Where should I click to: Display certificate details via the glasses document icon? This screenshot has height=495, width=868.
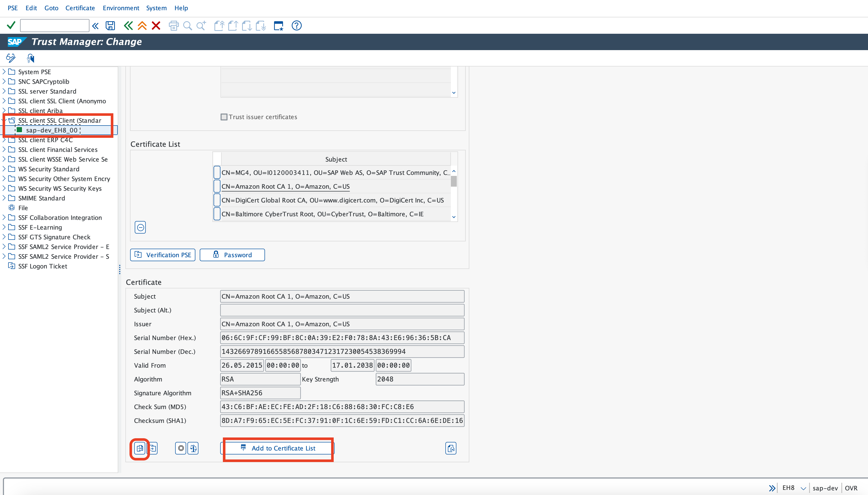click(x=450, y=448)
